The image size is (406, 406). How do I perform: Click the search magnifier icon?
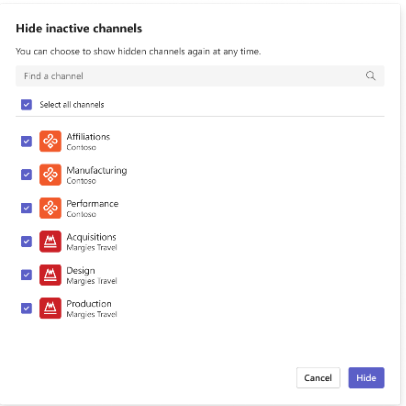[x=370, y=76]
